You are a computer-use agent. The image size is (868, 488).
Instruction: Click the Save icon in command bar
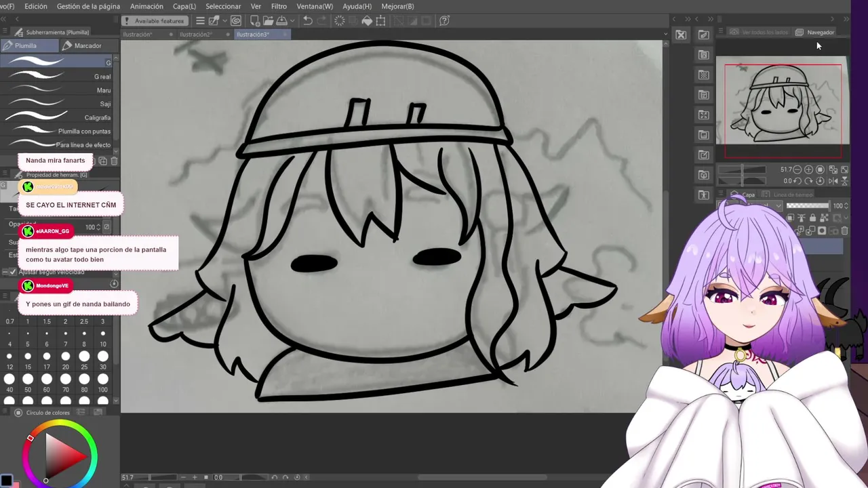281,20
